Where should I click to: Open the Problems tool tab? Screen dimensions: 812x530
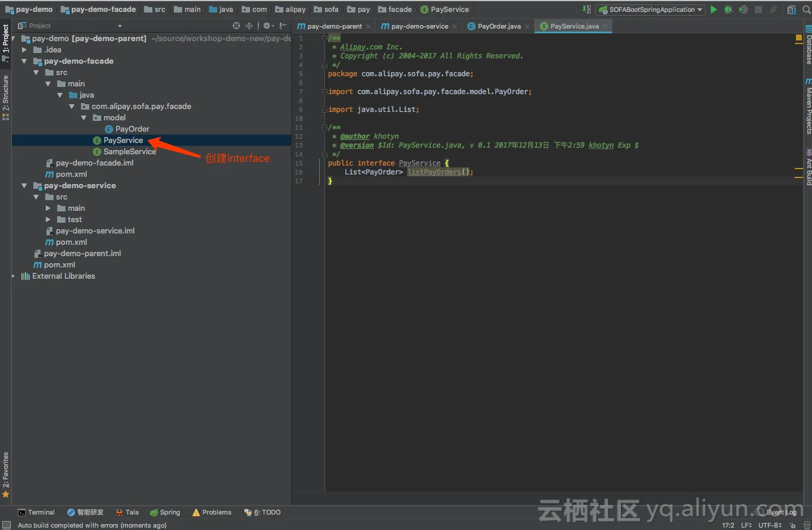212,512
